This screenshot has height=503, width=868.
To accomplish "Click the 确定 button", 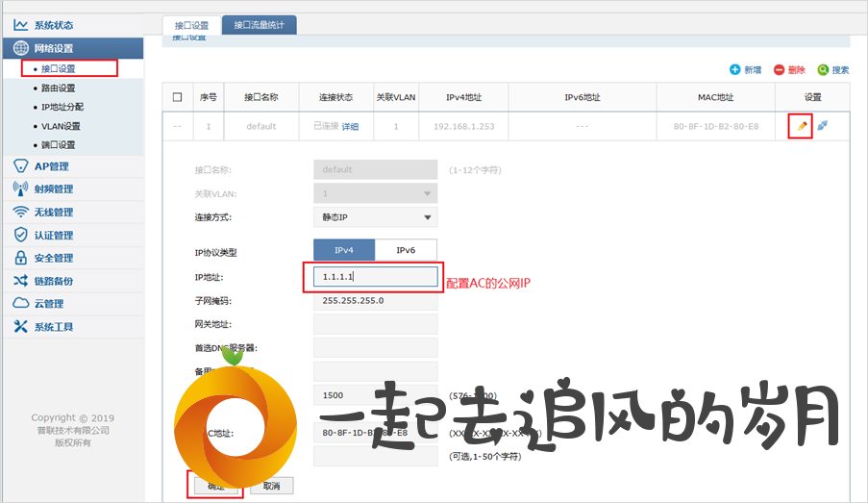I will click(216, 486).
